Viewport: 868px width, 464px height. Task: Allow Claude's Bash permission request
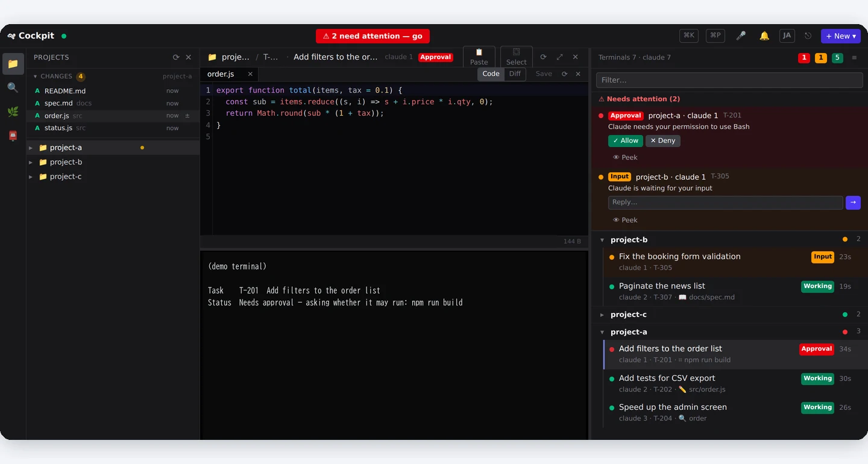click(625, 140)
